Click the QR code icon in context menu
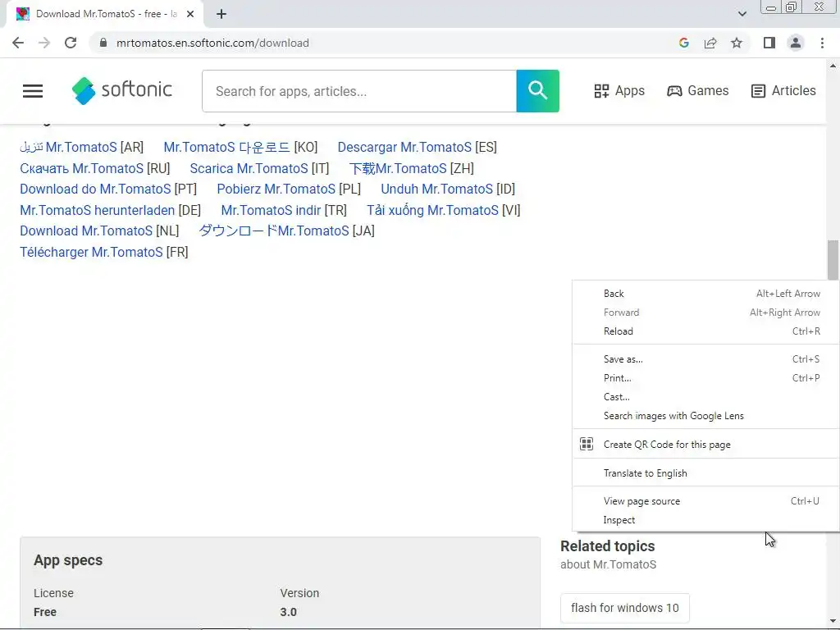The image size is (840, 630). pyautogui.click(x=587, y=444)
